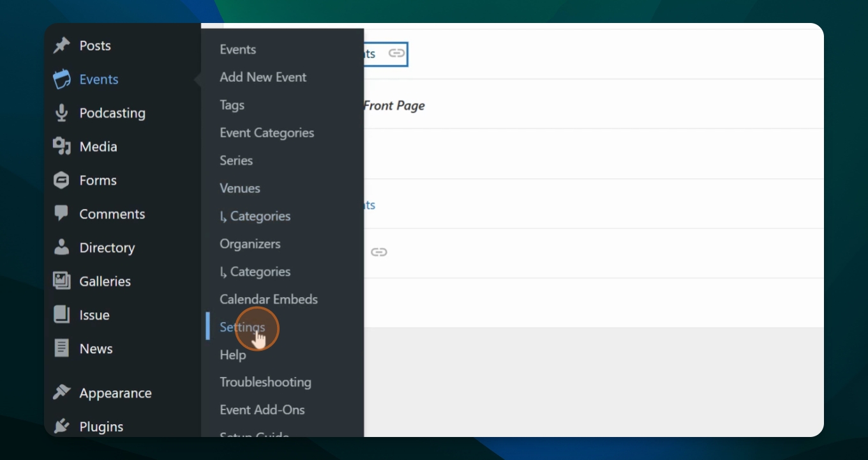
Task: Open Troubleshooting in the Events submenu
Action: 266,382
